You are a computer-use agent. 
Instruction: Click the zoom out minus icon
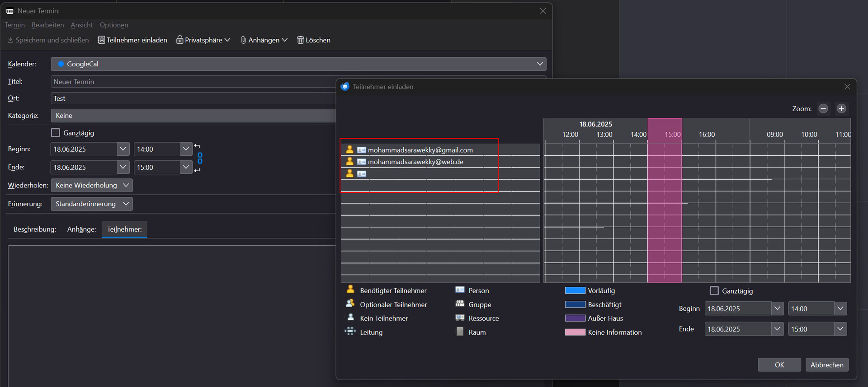click(x=823, y=108)
